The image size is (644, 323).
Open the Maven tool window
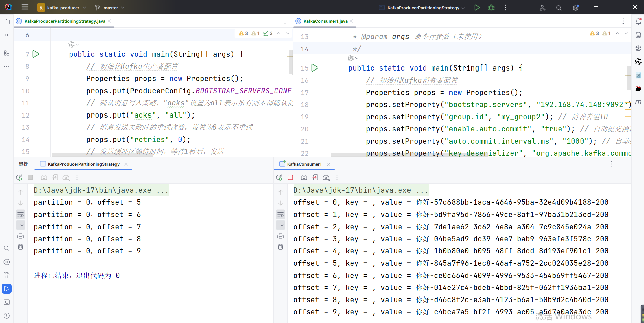click(638, 101)
